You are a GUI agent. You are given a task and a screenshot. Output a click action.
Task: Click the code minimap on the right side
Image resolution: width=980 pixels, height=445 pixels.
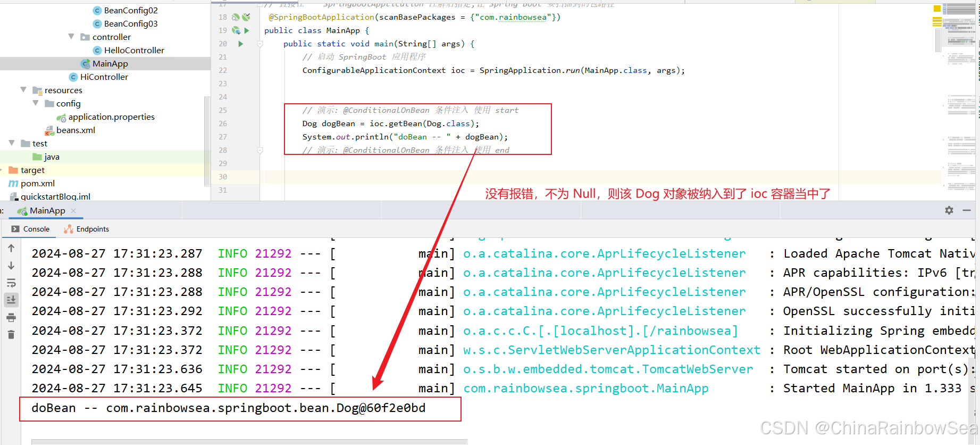960,101
